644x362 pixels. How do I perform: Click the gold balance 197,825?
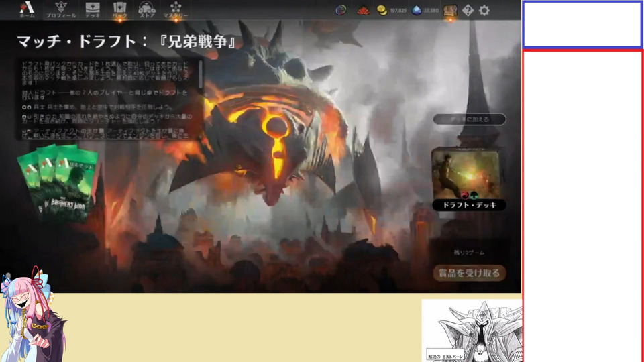(x=398, y=11)
